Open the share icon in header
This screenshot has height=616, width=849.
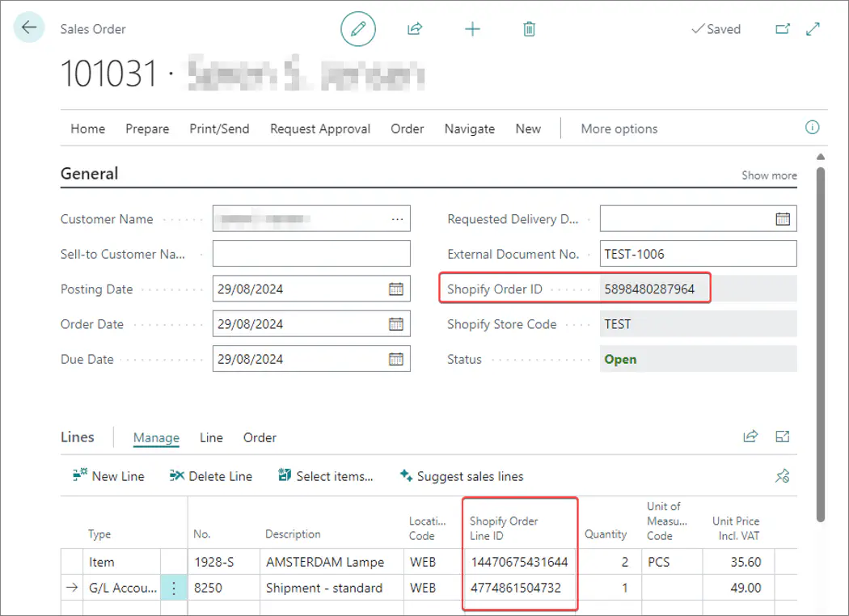(x=415, y=28)
